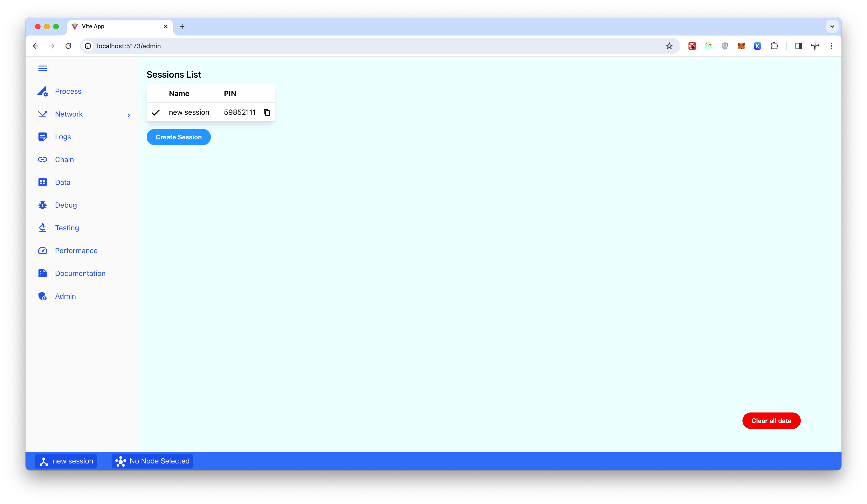The image size is (867, 504).
Task: Open the Sessions List admin tab
Action: coord(65,296)
